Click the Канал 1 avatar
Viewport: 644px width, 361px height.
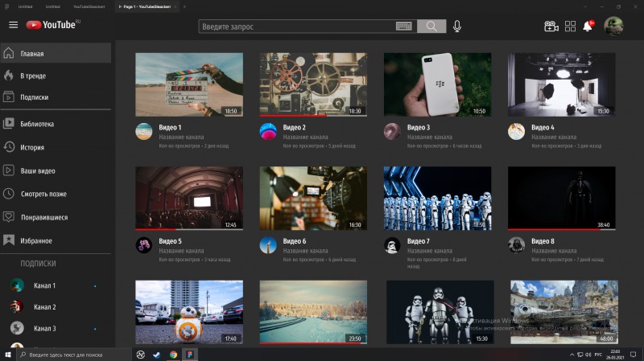[17, 285]
